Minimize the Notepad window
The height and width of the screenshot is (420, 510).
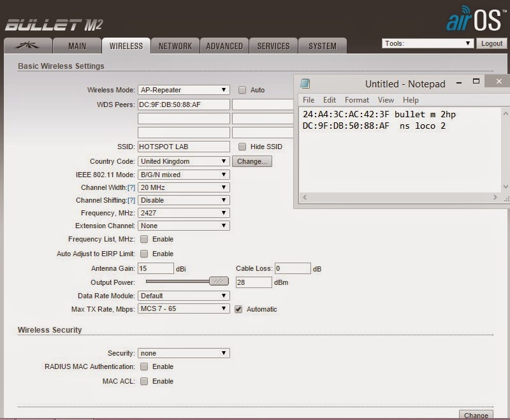[x=459, y=83]
